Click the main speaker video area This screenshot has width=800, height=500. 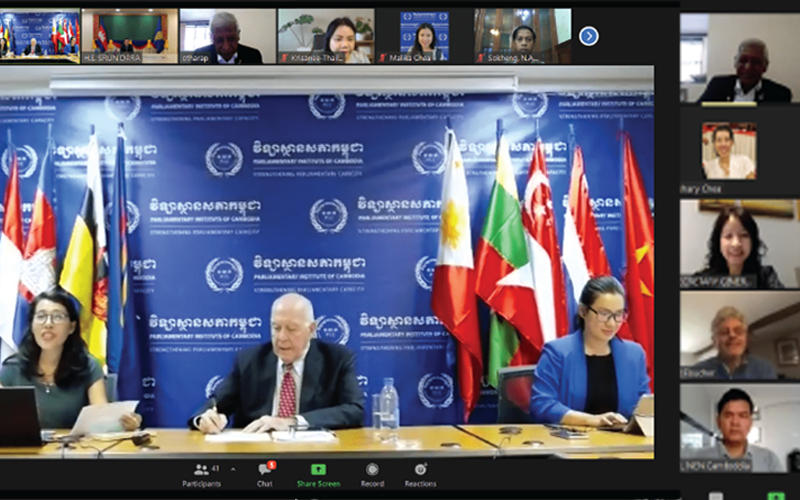pyautogui.click(x=327, y=262)
